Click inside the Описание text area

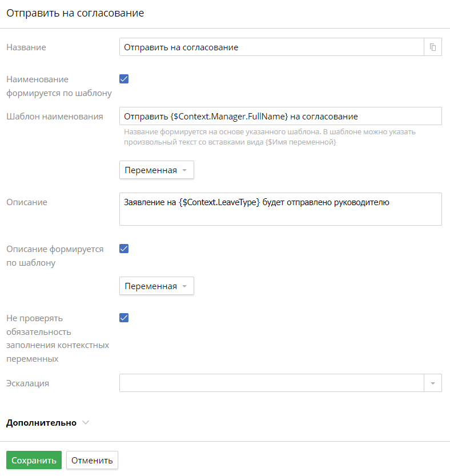pyautogui.click(x=280, y=209)
